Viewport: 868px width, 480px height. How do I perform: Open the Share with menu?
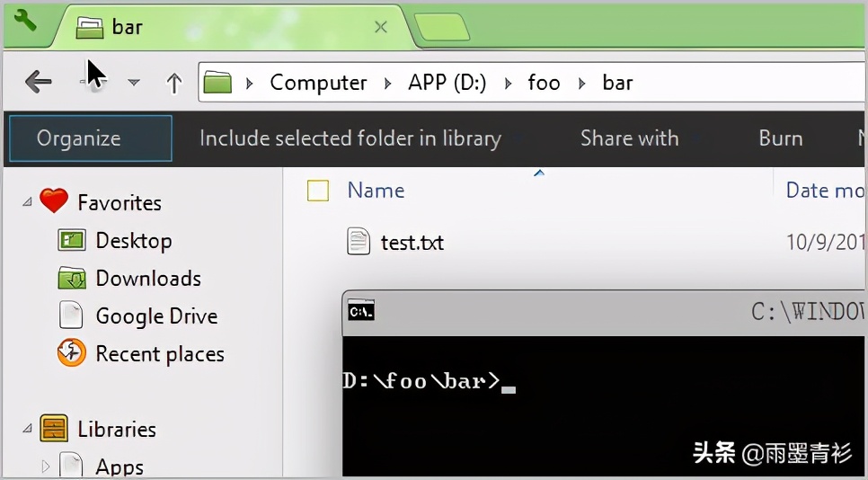[x=629, y=138]
